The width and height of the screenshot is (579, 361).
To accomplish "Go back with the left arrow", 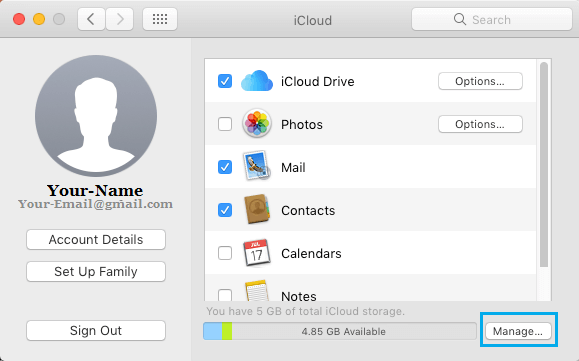I will coord(91,19).
